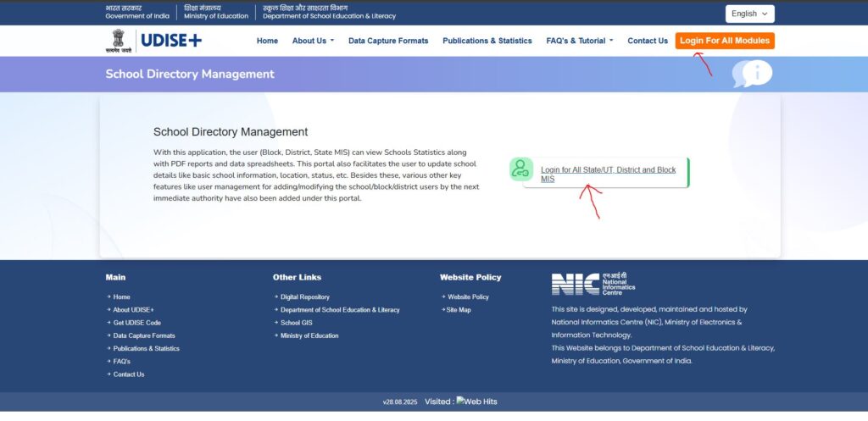The height and width of the screenshot is (421, 868).
Task: Visit the Digital Repository footer link
Action: pos(304,297)
